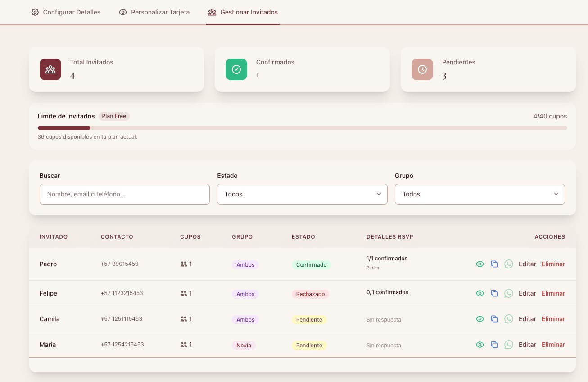Screen dimensions: 588x382
Task: Click the WhatsApp icon in Pedro's row
Action: pos(508,264)
